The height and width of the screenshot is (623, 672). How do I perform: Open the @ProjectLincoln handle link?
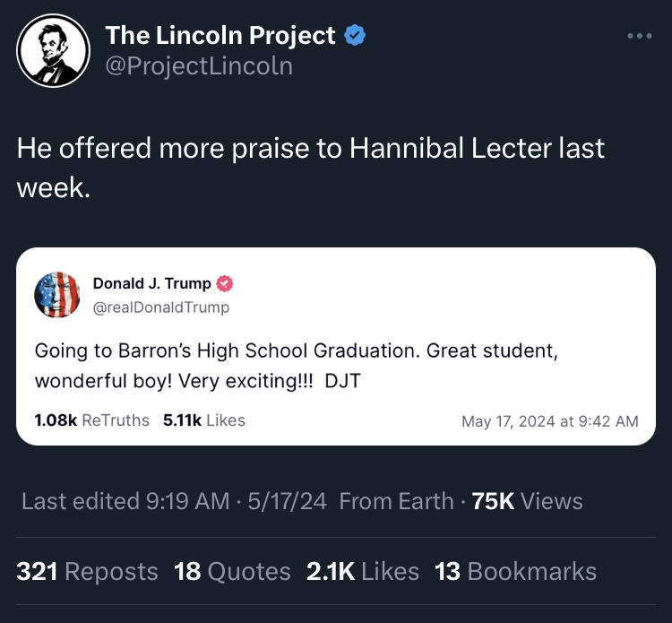coord(199,66)
